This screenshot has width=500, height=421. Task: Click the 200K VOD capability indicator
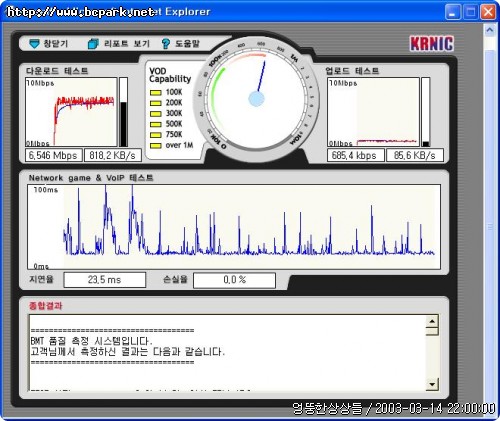click(156, 103)
